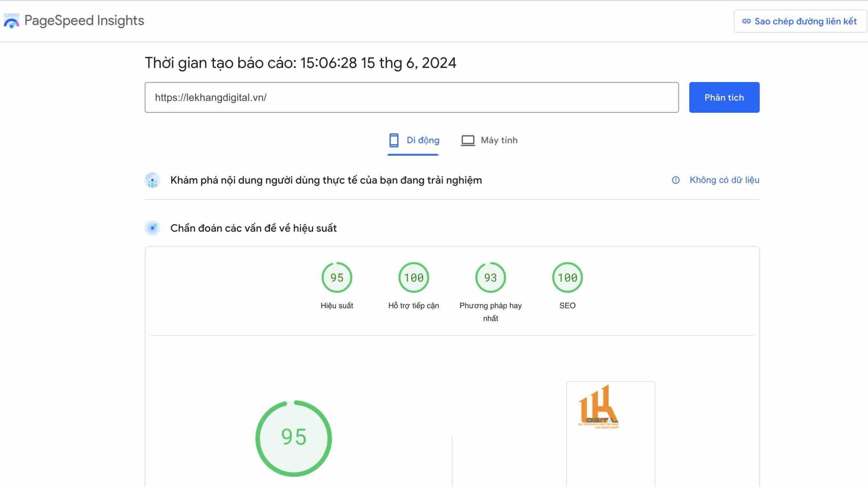Select the Hỗ trợ tiếp cận 100 gauge
Screen dimensions: 868x487
pyautogui.click(x=414, y=277)
